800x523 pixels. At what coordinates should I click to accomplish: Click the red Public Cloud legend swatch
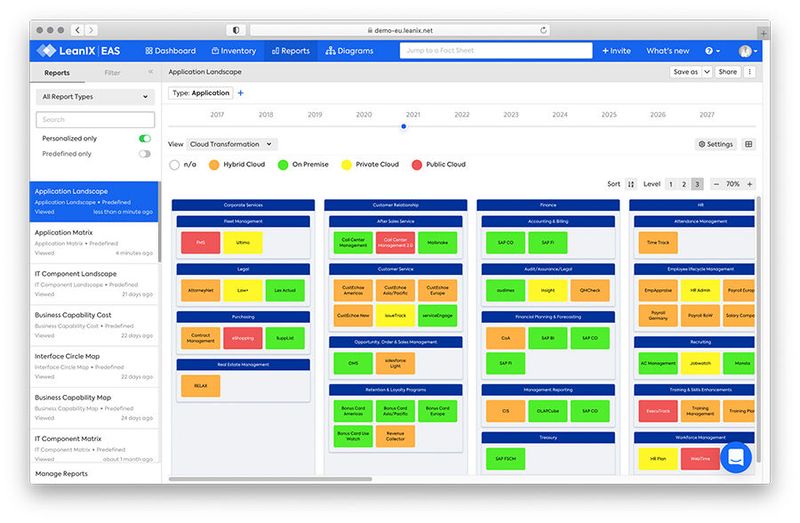pos(417,165)
